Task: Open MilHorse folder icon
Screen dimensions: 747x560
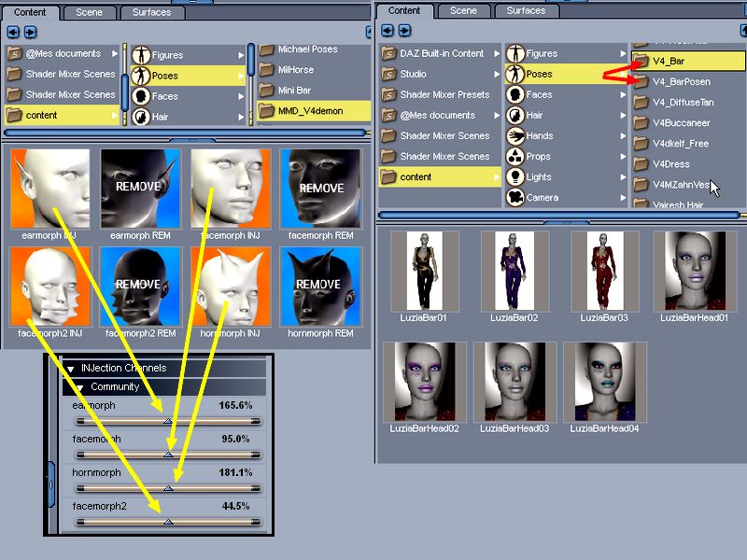Action: pos(267,70)
